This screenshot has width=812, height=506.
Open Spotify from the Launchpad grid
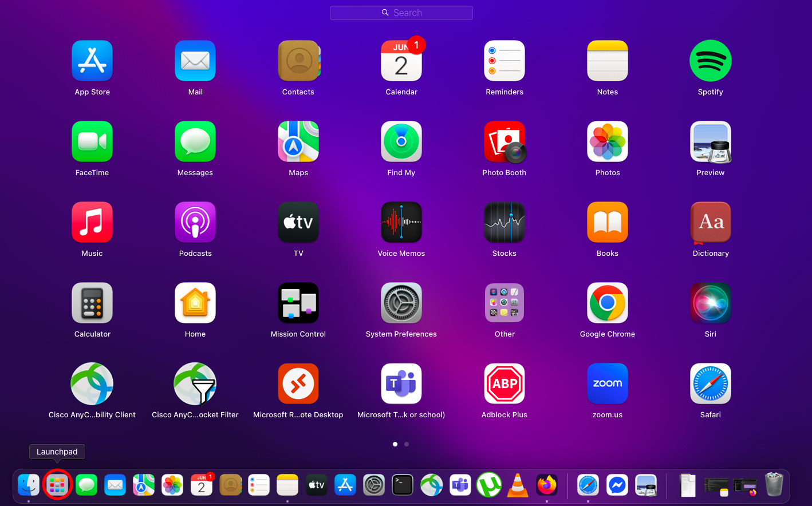(710, 61)
